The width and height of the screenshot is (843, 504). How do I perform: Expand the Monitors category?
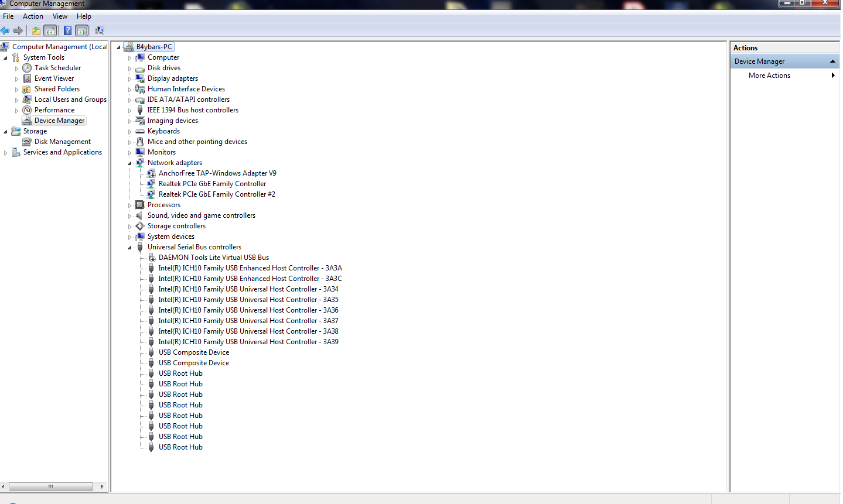pos(129,153)
